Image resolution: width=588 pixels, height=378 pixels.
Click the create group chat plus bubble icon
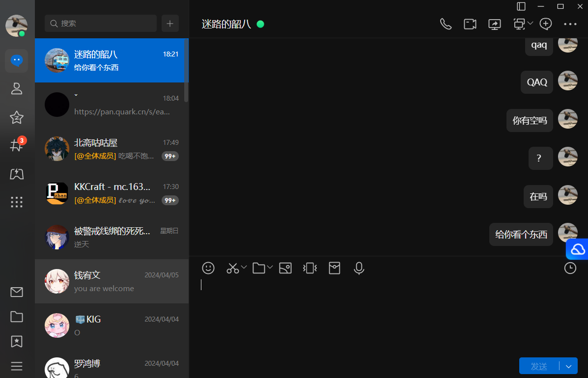[x=546, y=24]
